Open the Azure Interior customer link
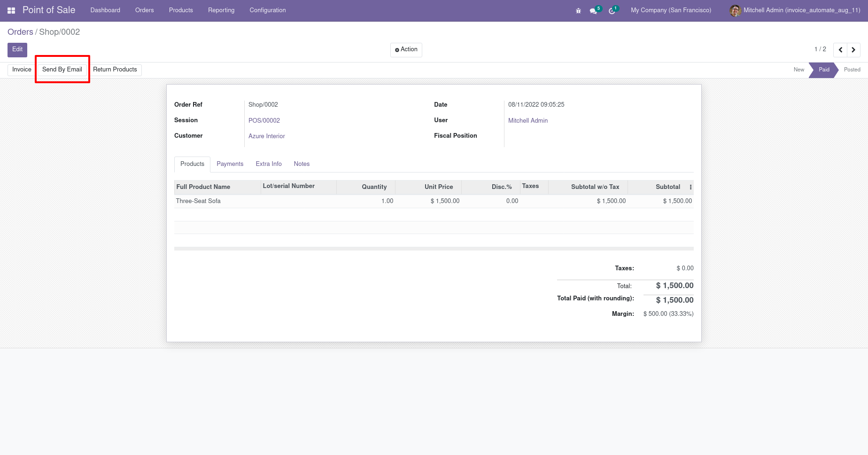This screenshot has width=868, height=455. click(266, 136)
